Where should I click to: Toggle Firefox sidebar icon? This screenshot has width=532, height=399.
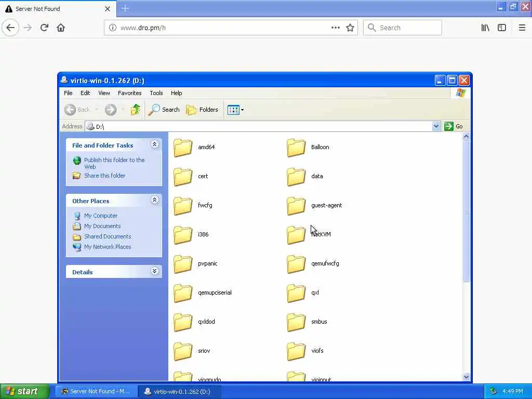click(x=502, y=28)
